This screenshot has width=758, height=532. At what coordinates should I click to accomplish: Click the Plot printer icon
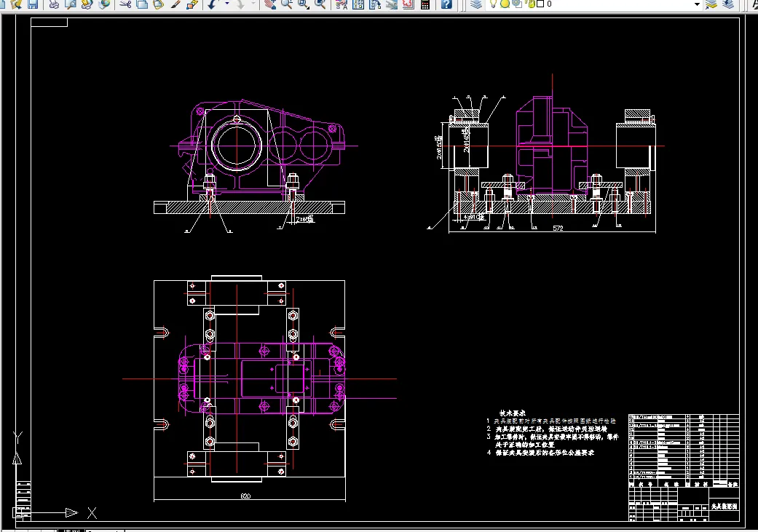point(54,4)
